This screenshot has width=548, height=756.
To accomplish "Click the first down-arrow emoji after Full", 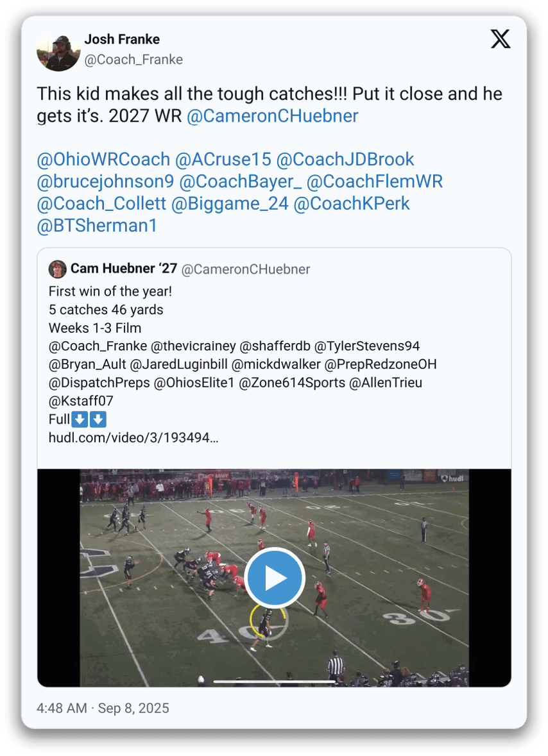I will tap(80, 419).
